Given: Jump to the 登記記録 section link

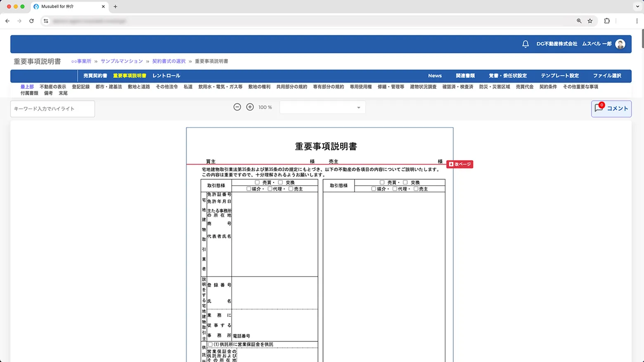Looking at the screenshot, I should [x=80, y=87].
